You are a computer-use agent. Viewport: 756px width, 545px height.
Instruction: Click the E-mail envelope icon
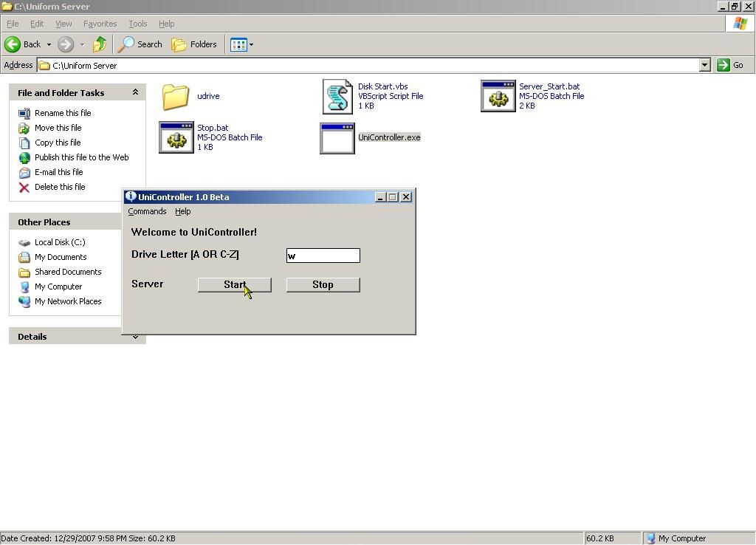point(24,173)
